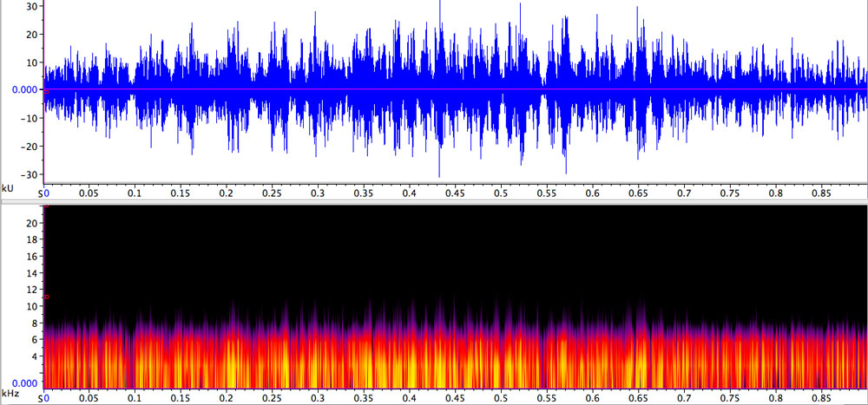Click the 20 label on frequency axis

click(32, 223)
